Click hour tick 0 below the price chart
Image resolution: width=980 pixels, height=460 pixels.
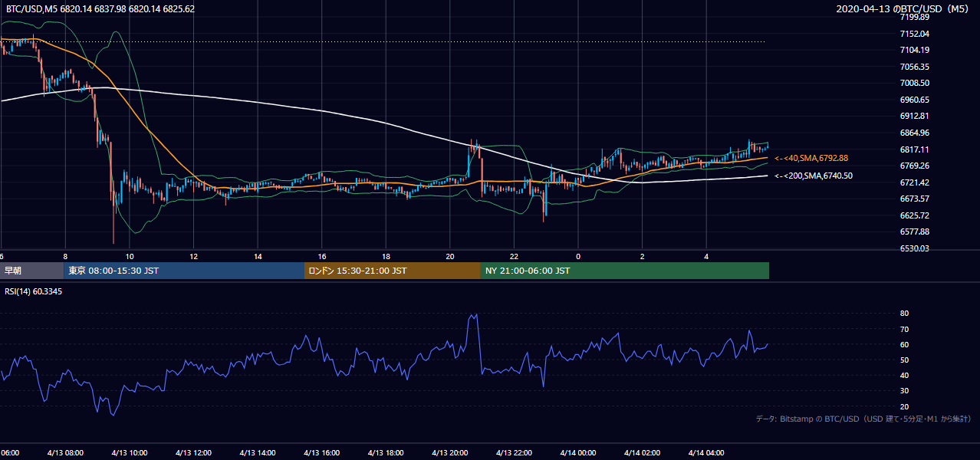coord(578,257)
